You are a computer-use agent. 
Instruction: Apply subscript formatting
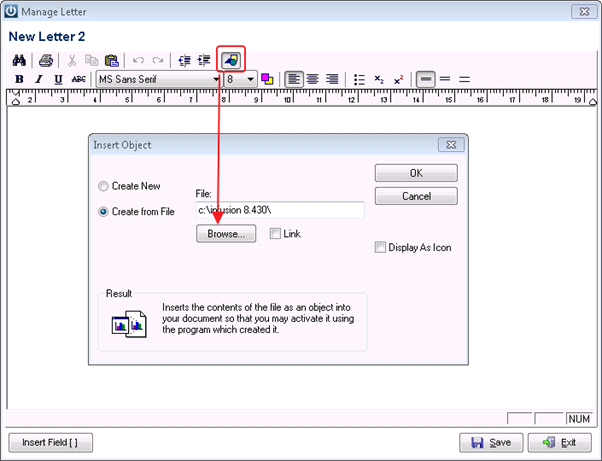[379, 79]
